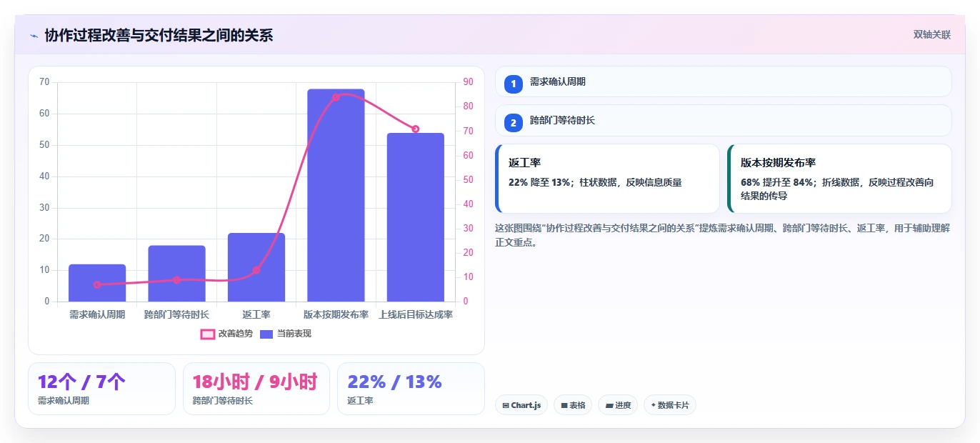Click the pink 改善趋势 legend swatch

click(x=207, y=334)
